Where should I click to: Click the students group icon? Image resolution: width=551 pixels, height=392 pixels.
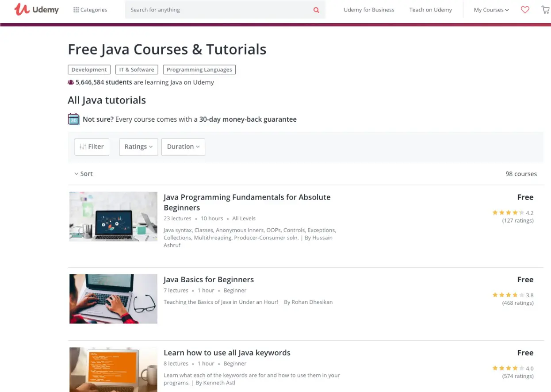click(x=71, y=82)
